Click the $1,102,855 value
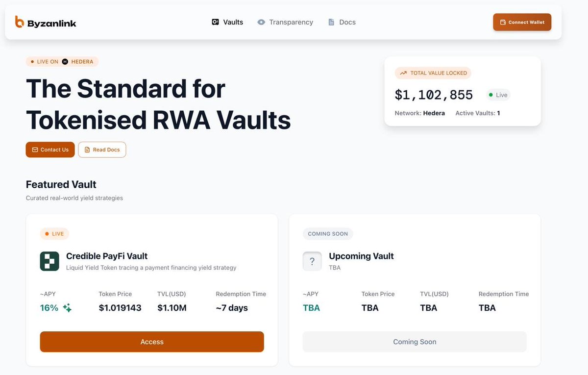This screenshot has height=375, width=588. tap(434, 95)
